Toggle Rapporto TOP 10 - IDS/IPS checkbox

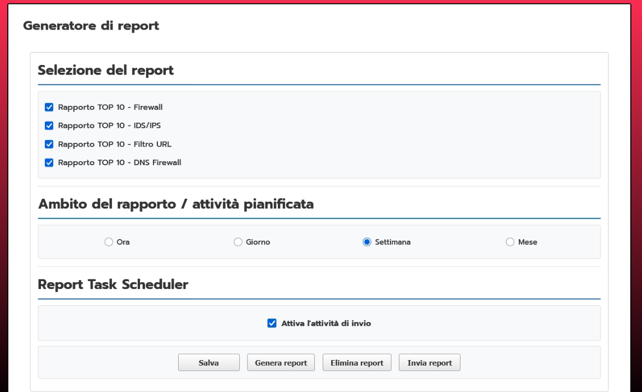click(x=49, y=126)
